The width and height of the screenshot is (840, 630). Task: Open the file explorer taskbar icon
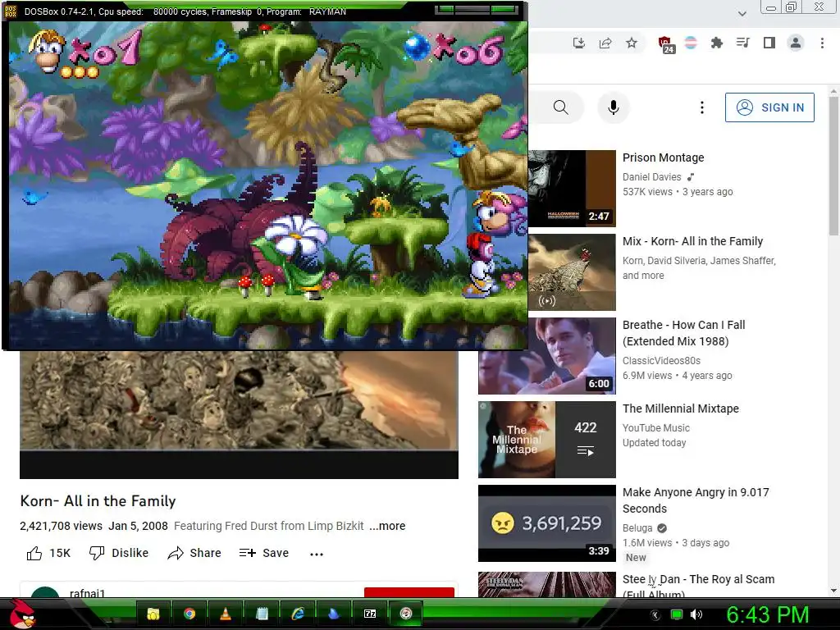pos(153,614)
